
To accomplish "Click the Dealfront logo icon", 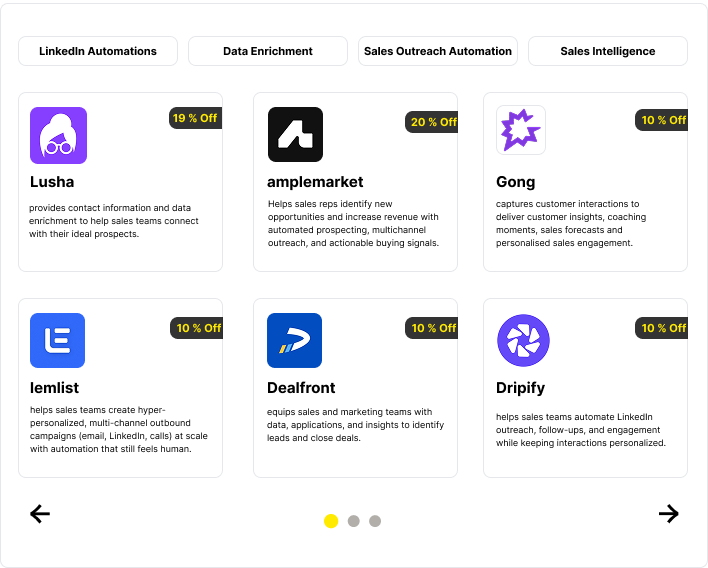I will click(294, 340).
